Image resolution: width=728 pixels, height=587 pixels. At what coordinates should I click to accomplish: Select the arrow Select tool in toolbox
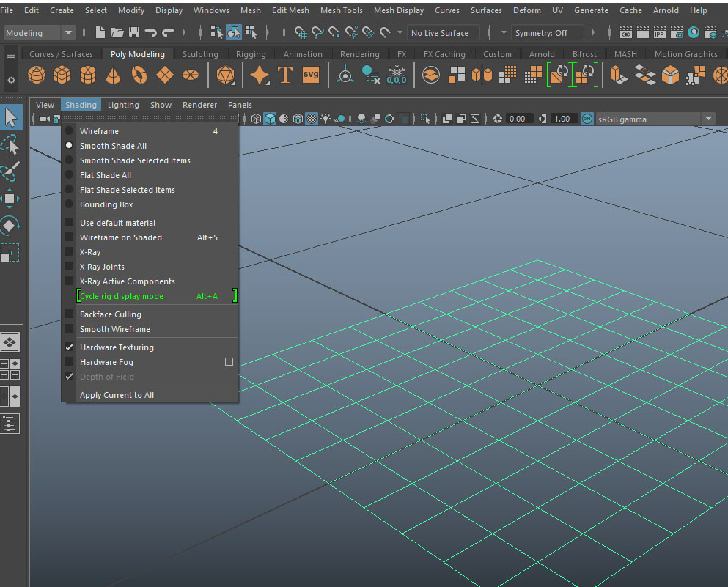click(11, 117)
